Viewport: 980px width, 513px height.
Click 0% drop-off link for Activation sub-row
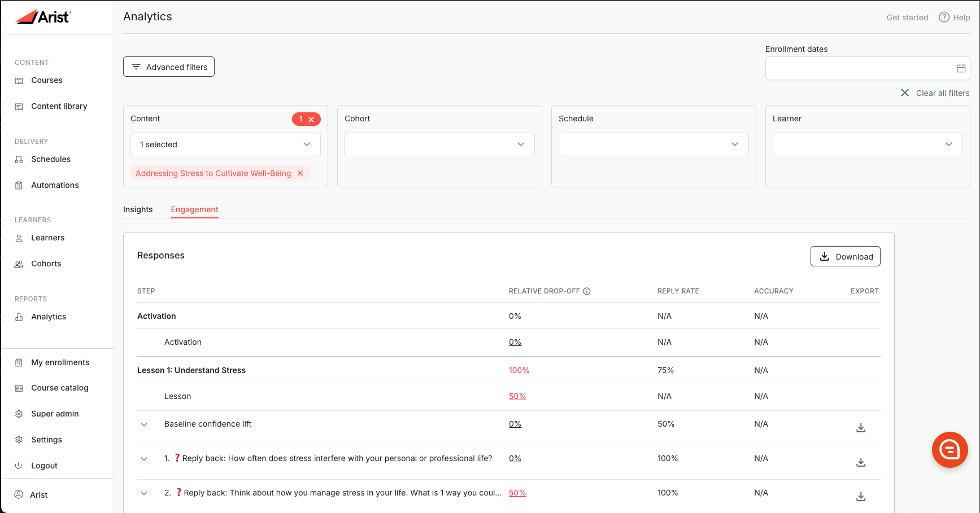[x=515, y=342]
